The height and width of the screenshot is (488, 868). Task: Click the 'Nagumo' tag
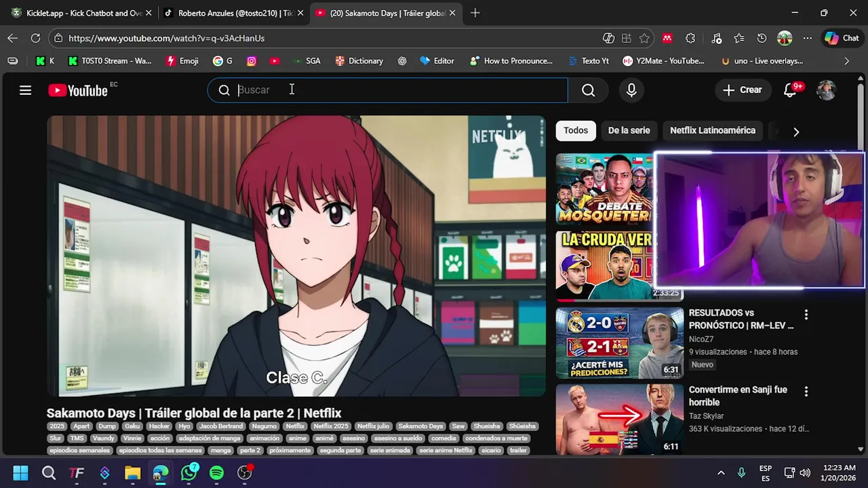click(x=264, y=426)
